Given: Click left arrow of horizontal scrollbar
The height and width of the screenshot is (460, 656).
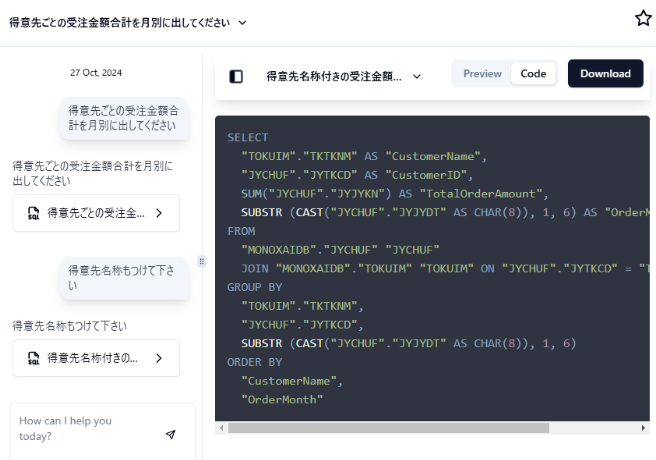Looking at the screenshot, I should 221,428.
